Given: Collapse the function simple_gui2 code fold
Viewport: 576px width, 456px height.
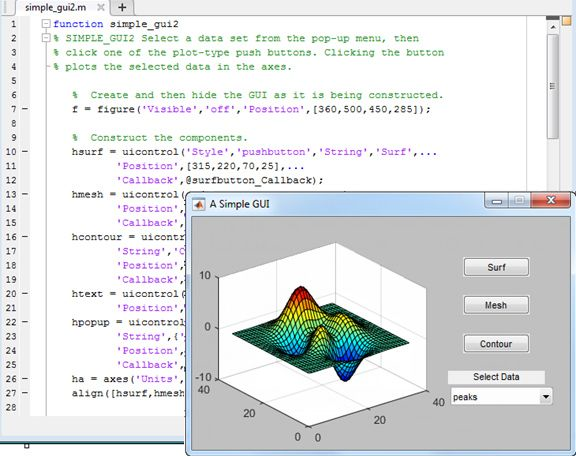Looking at the screenshot, I should pos(46,24).
